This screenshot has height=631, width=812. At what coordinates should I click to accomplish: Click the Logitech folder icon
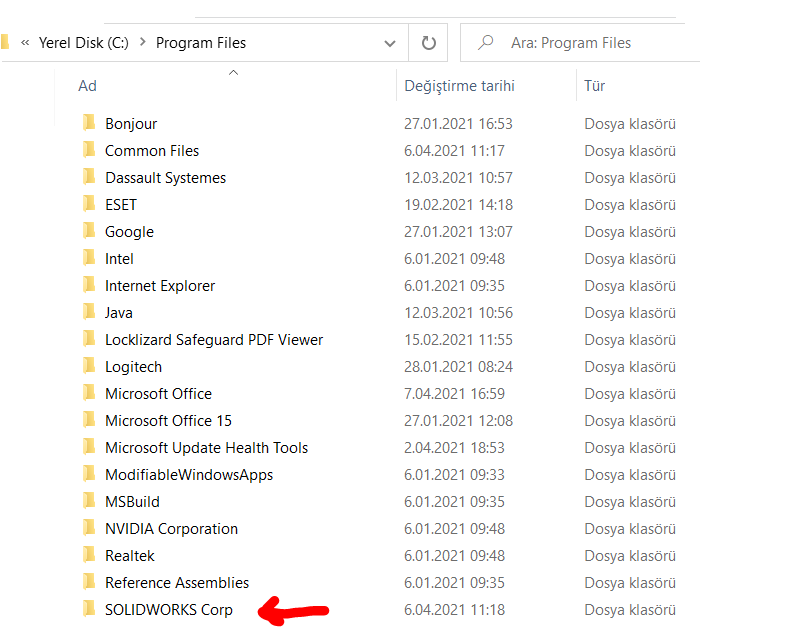click(89, 366)
